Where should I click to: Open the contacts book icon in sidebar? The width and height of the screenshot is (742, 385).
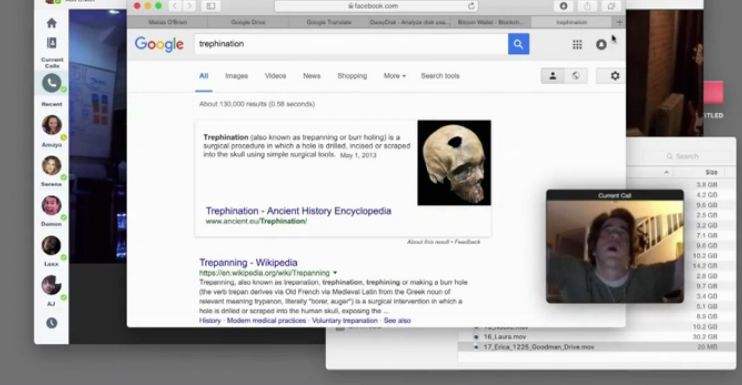click(52, 43)
